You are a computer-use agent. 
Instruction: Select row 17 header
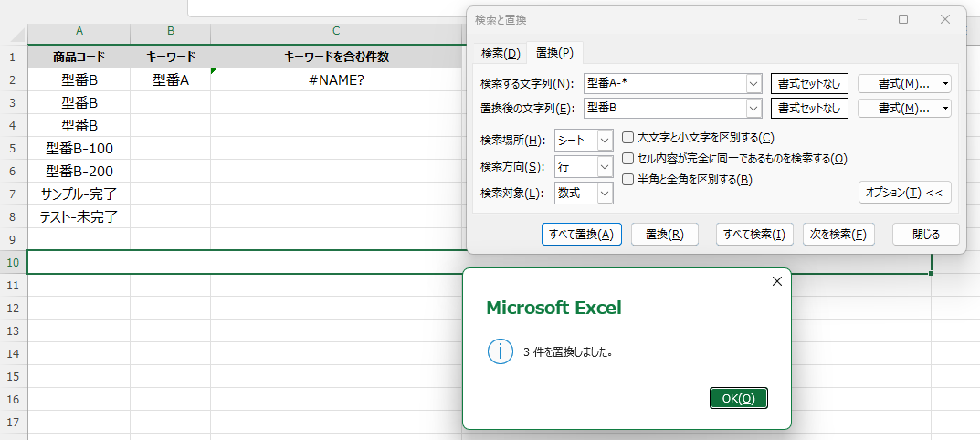pyautogui.click(x=13, y=421)
